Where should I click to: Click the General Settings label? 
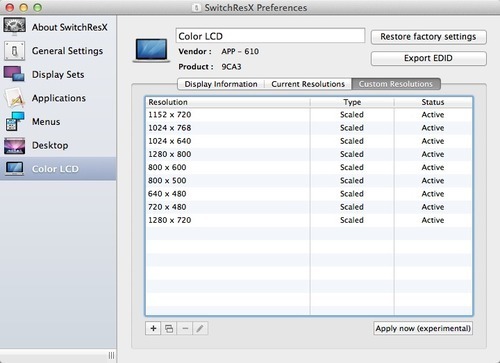pyautogui.click(x=67, y=51)
